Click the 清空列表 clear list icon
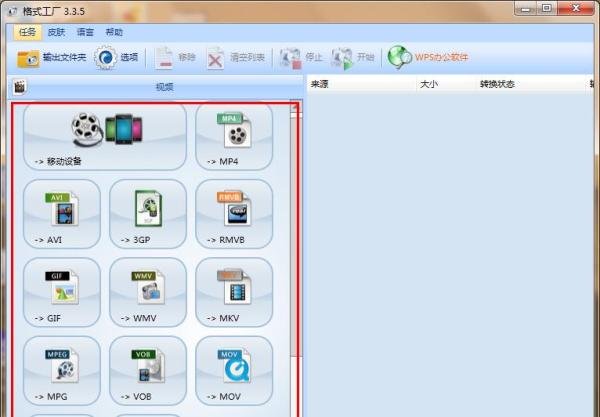Viewport: 600px width, 417px height. coord(215,58)
